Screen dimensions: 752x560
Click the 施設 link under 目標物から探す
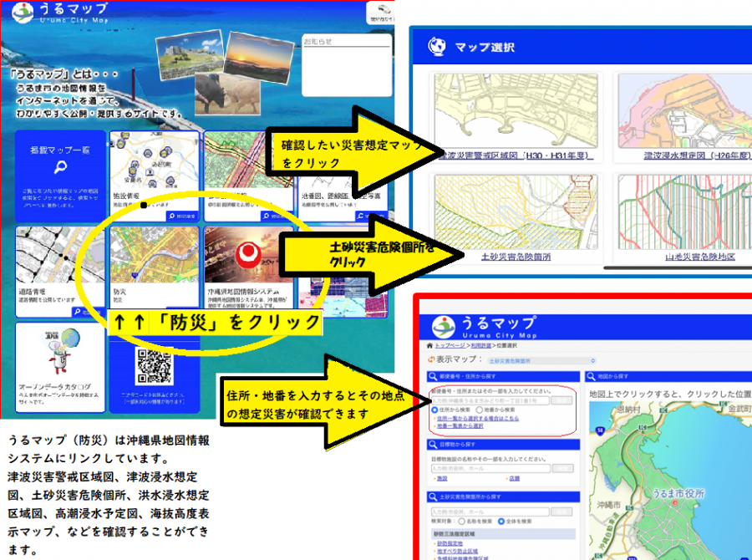click(442, 478)
